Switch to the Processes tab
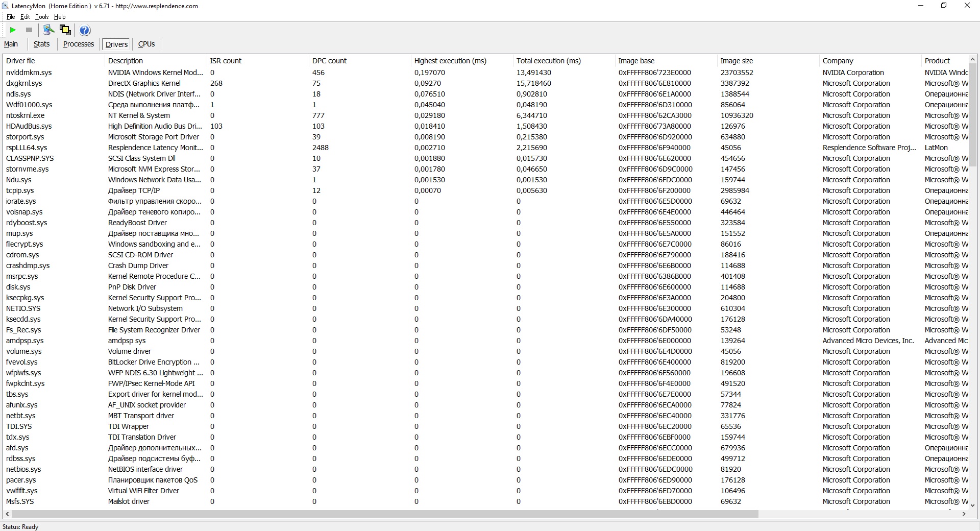This screenshot has width=980, height=531. 79,44
